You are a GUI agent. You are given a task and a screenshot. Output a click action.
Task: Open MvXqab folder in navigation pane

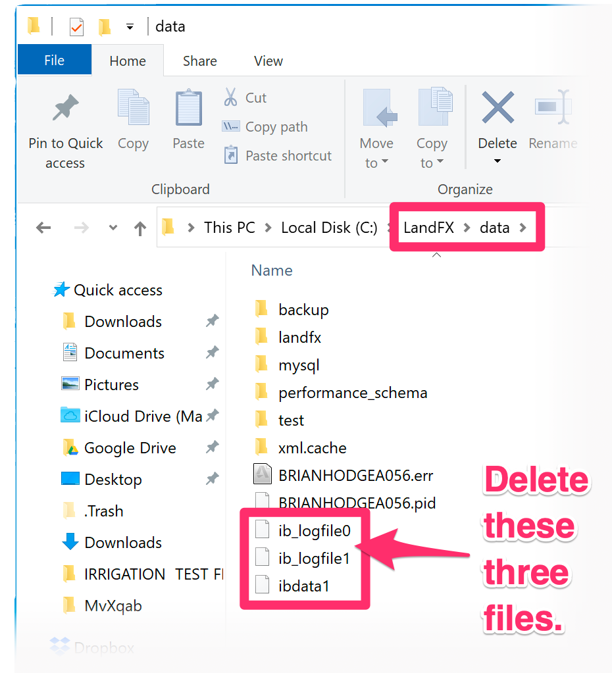102,605
